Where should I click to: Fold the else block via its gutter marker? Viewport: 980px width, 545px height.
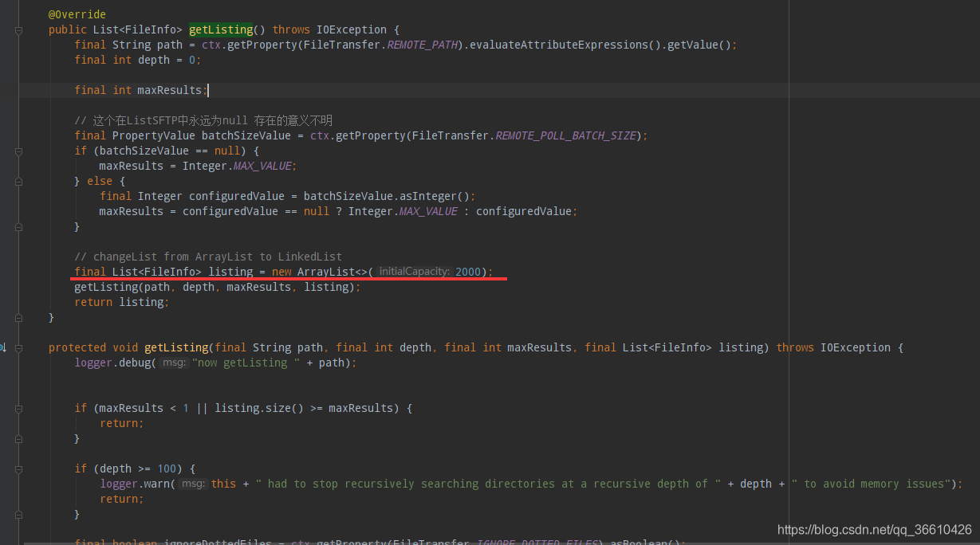pos(18,182)
